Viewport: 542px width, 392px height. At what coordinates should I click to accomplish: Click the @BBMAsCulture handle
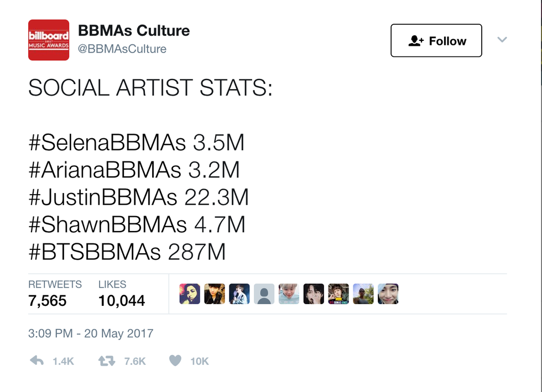[122, 49]
